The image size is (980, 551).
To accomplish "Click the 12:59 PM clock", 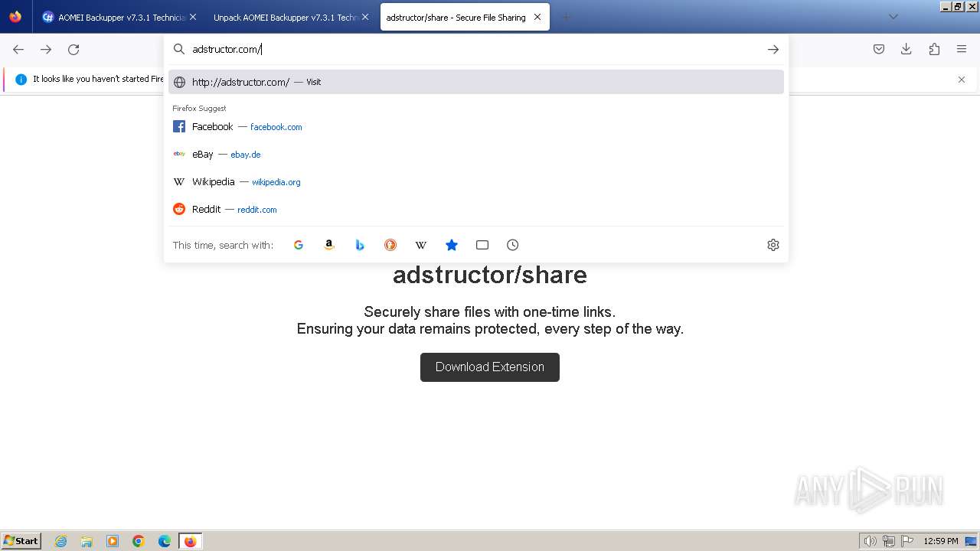I will point(940,541).
